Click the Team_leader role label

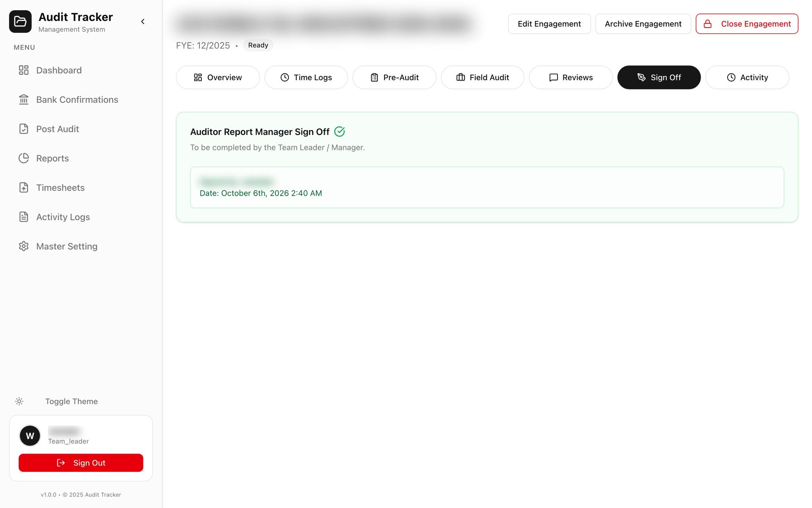click(x=68, y=441)
